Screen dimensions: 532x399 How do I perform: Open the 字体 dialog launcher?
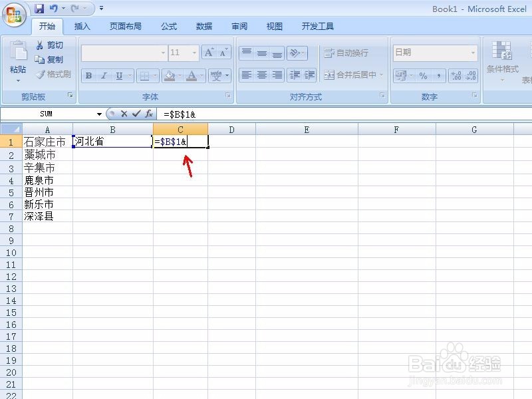click(228, 95)
